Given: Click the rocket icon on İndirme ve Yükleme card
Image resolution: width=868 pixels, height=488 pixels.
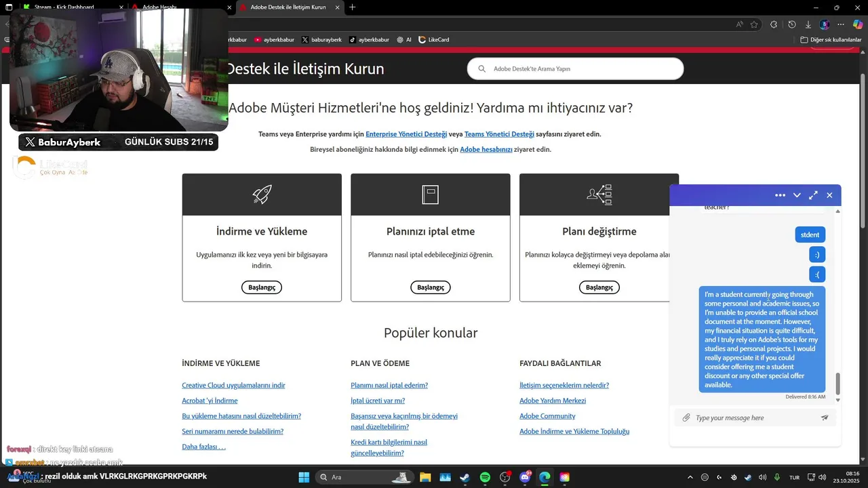Looking at the screenshot, I should coord(262,195).
